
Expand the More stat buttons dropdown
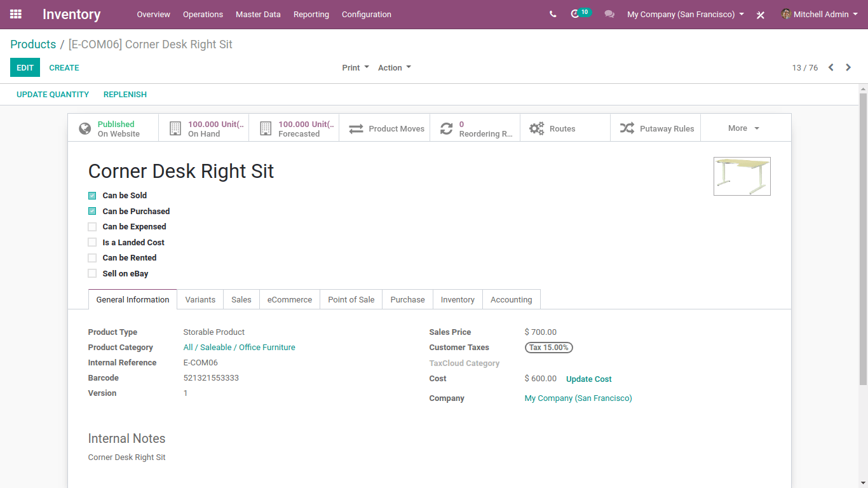pos(745,128)
